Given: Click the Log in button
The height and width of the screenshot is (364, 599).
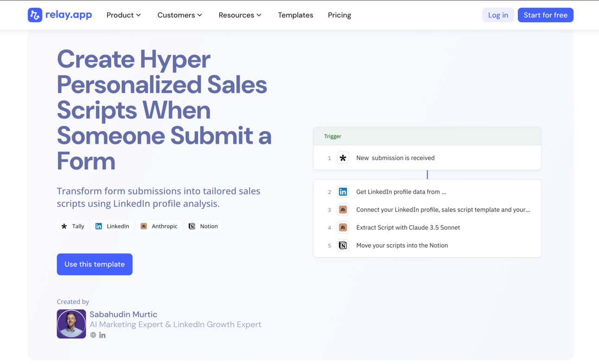Looking at the screenshot, I should tap(498, 15).
